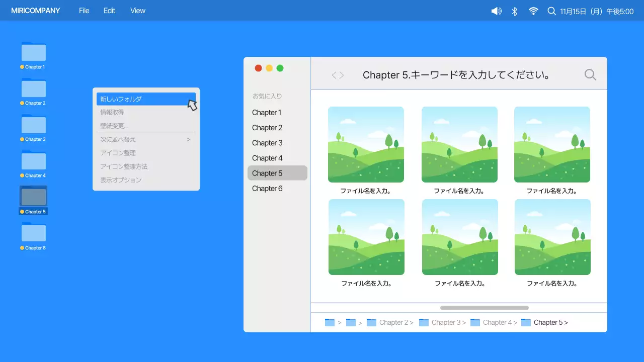The image size is (644, 362).
Task: Open the volume speaker icon in menu bar
Action: [x=496, y=11]
